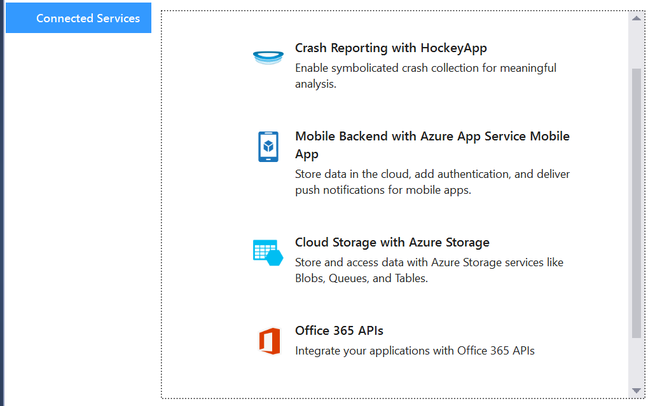
Task: Click the scrollbar up arrow
Action: click(636, 18)
